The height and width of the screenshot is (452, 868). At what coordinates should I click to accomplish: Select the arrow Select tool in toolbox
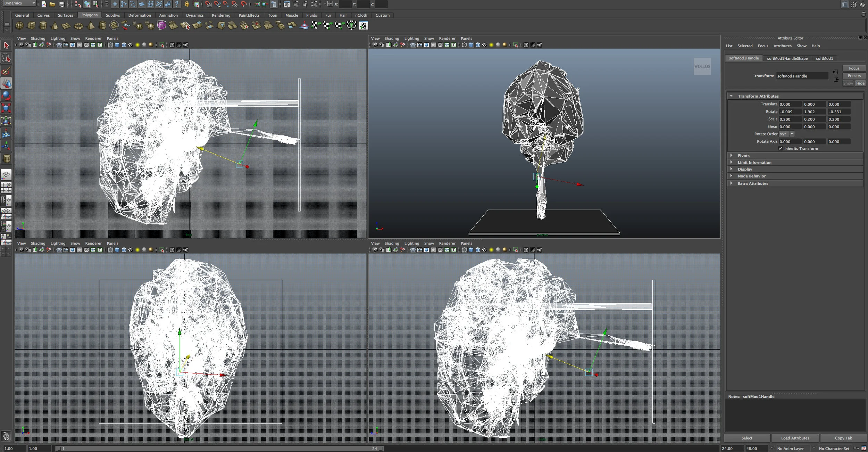click(6, 45)
